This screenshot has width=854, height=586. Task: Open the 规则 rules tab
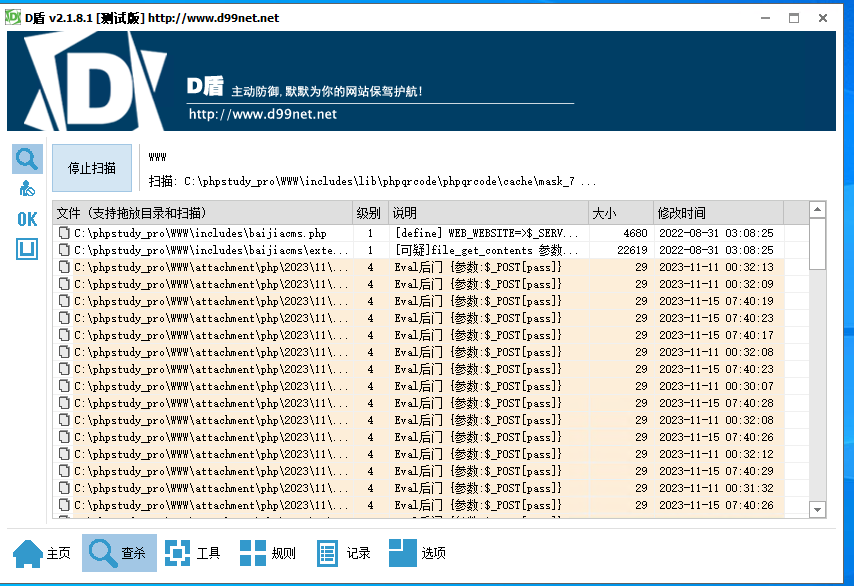pos(268,553)
